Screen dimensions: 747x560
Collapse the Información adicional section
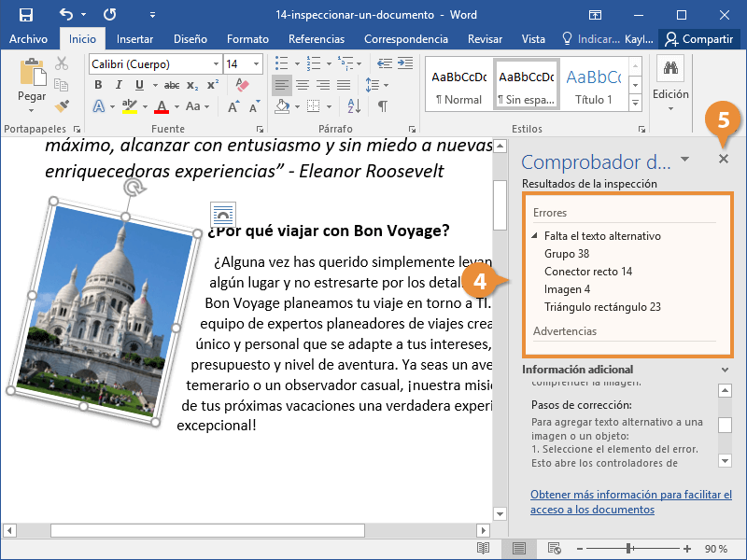point(725,370)
